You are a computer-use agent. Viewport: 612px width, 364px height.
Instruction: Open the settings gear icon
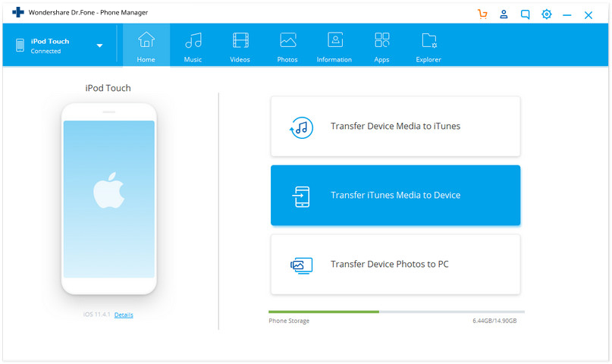click(x=547, y=14)
